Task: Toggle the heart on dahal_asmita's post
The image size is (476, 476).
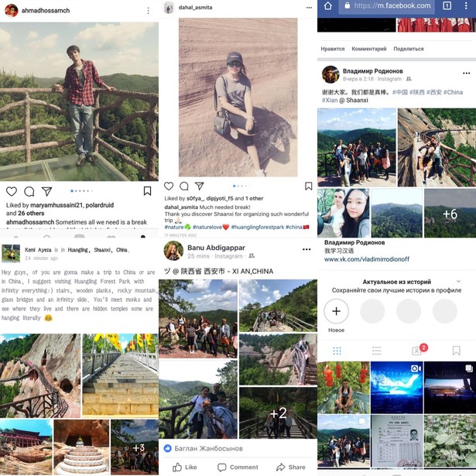Action: click(x=169, y=186)
